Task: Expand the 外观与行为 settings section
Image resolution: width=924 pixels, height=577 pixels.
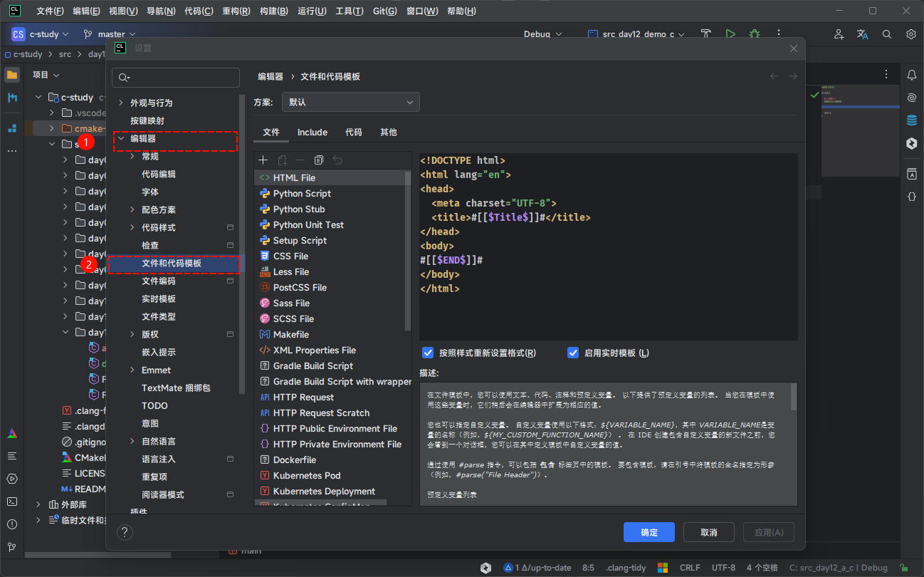Action: point(121,103)
